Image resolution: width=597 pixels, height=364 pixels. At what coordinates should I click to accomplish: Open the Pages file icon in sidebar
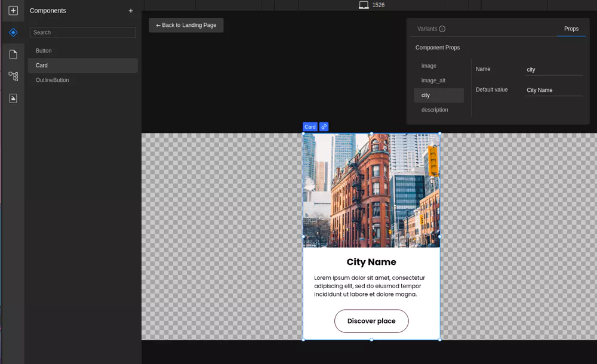(13, 54)
